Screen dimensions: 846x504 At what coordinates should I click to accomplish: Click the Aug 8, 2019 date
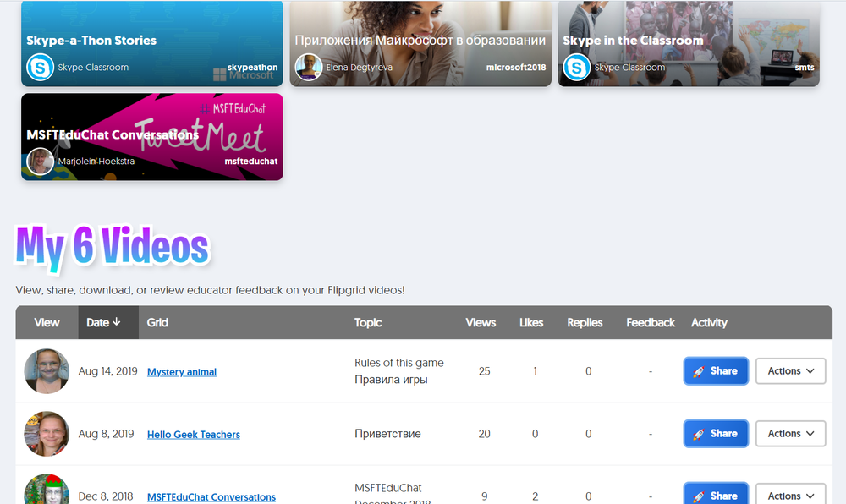coord(107,434)
